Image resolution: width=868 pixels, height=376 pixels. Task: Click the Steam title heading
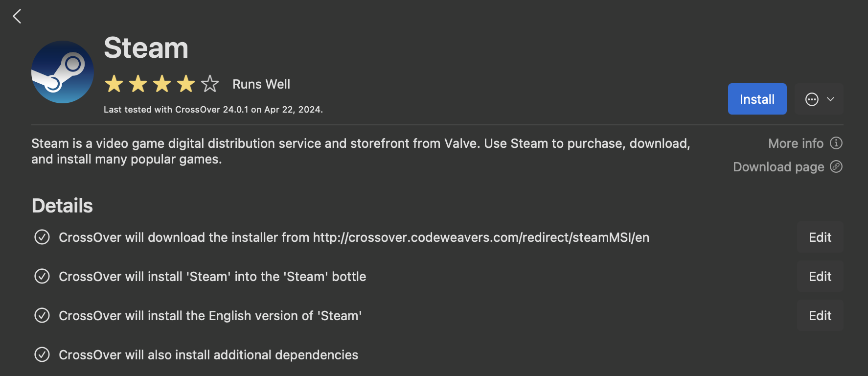(146, 48)
